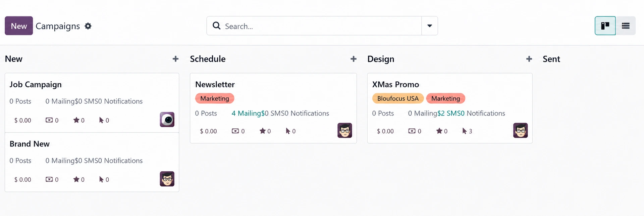Click Marketing tag on Newsletter card
The height and width of the screenshot is (216, 644).
[215, 98]
